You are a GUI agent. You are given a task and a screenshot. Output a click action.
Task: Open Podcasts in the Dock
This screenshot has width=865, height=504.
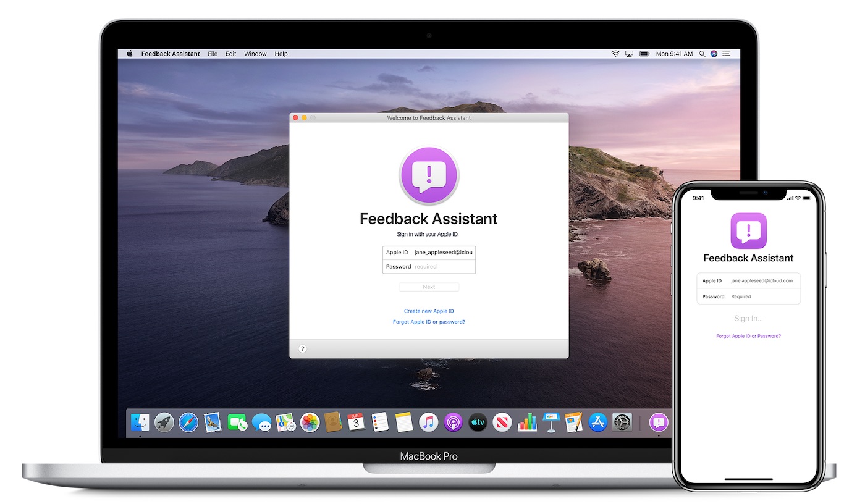click(x=453, y=422)
